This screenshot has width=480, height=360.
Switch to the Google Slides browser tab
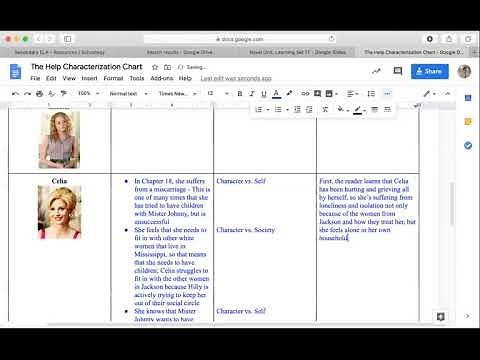(x=298, y=52)
